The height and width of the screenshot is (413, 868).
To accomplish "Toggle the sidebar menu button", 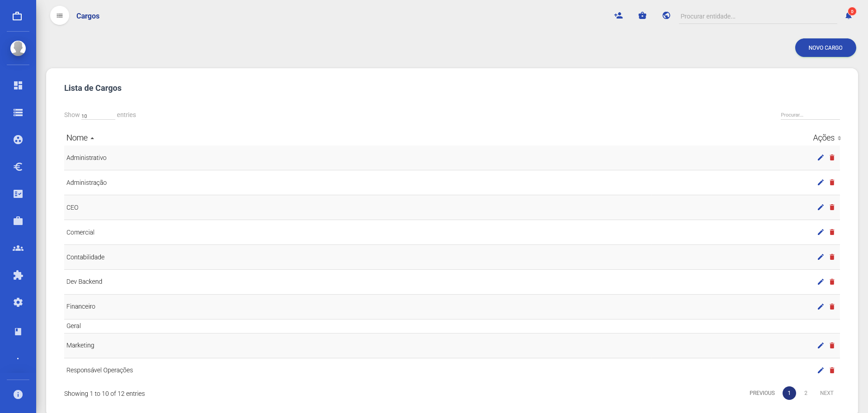I will [60, 16].
